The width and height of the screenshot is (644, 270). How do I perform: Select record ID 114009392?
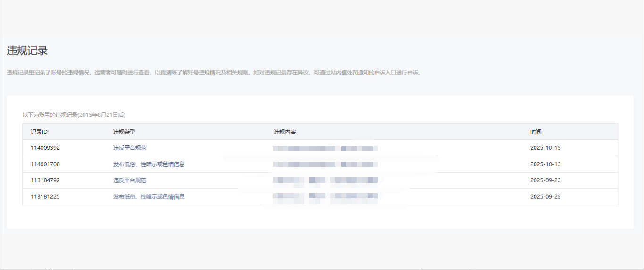[45, 148]
